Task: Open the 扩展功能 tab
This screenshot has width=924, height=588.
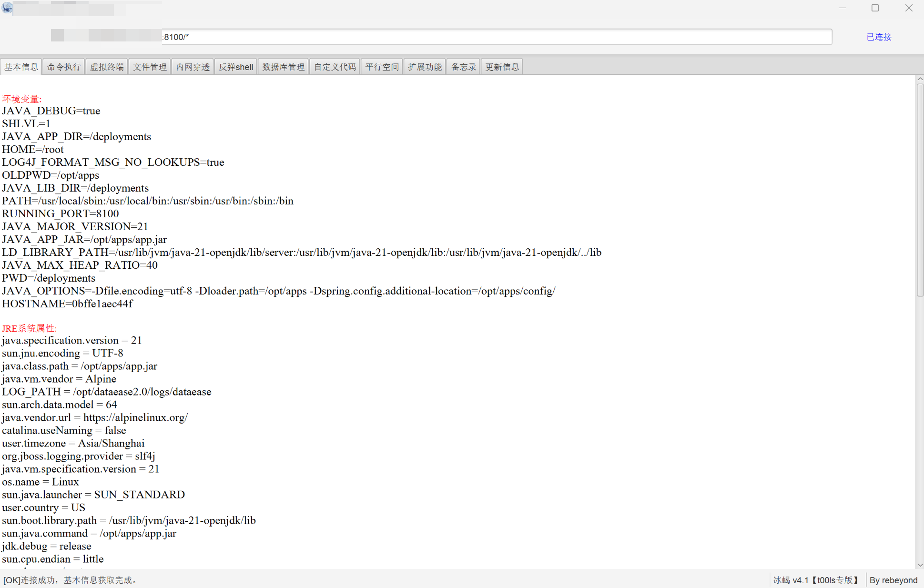Action: [x=425, y=67]
